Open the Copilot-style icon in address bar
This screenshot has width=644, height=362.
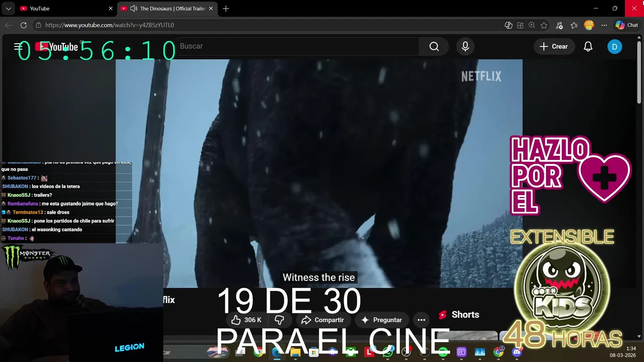[x=508, y=25]
